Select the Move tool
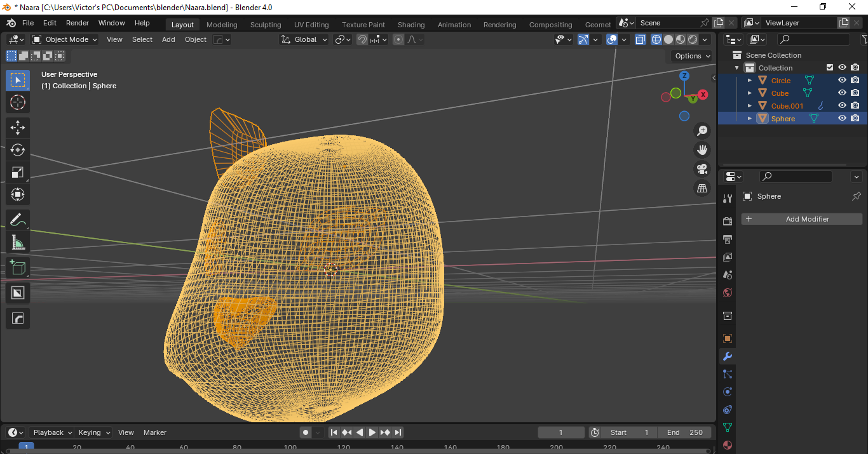Viewport: 868px width, 454px height. tap(18, 128)
